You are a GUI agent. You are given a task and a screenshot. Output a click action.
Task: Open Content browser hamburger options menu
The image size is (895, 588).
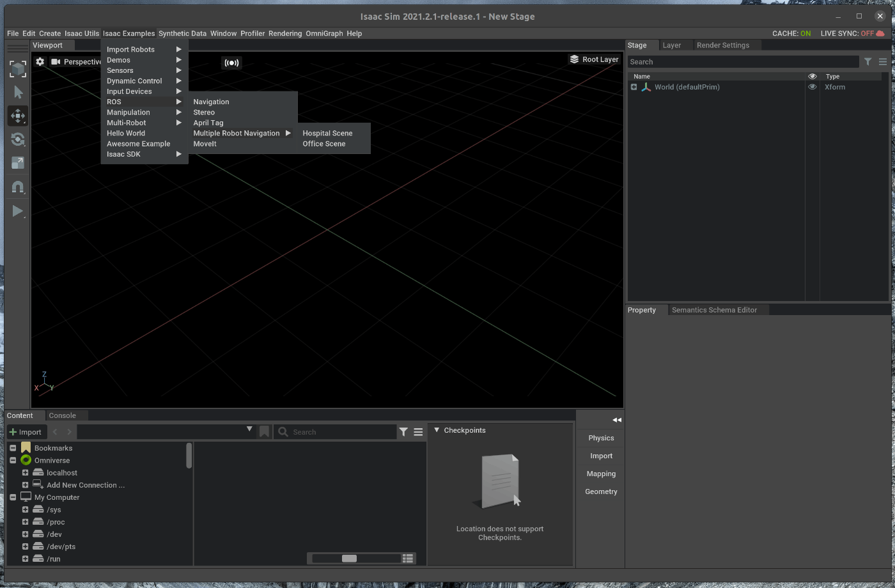tap(418, 432)
